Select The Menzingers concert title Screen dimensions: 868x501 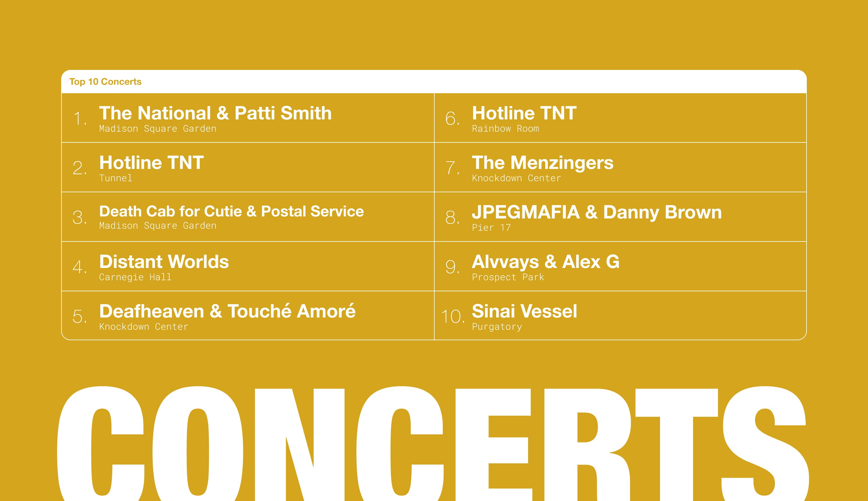[543, 163]
